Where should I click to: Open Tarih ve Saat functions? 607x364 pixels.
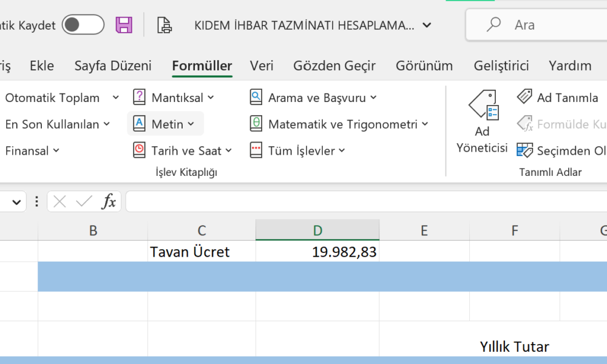183,150
